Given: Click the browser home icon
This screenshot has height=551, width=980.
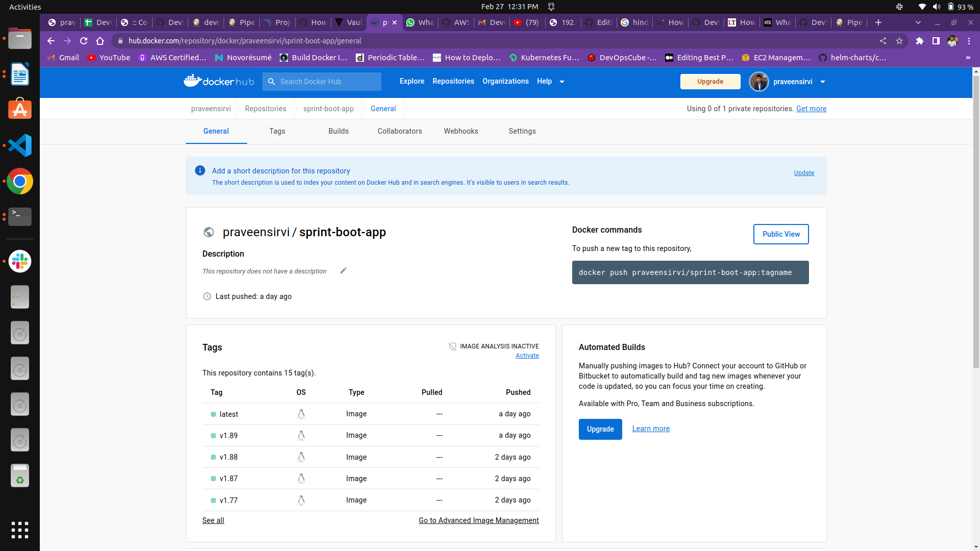Looking at the screenshot, I should [100, 41].
